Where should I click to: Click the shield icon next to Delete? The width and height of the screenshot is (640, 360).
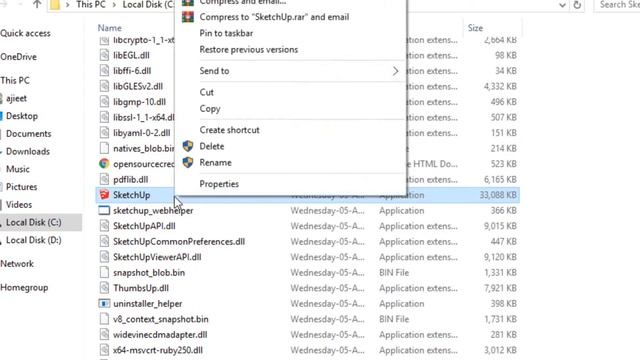coord(188,146)
